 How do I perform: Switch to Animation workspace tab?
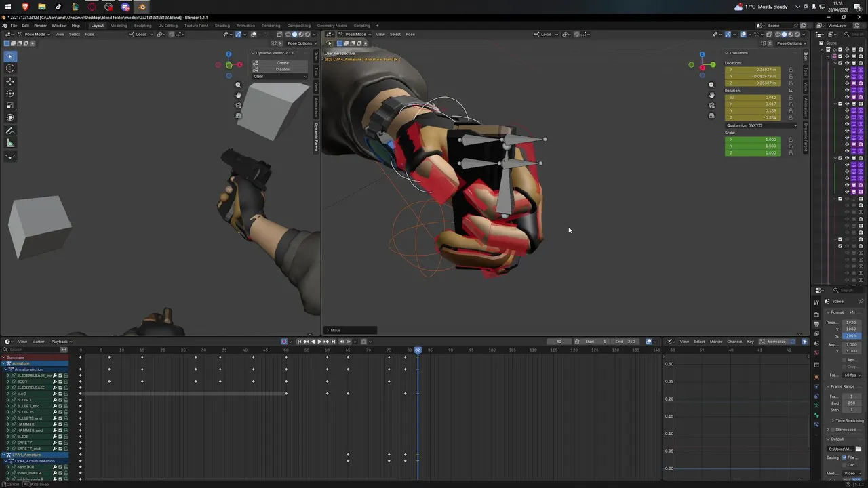(x=245, y=26)
